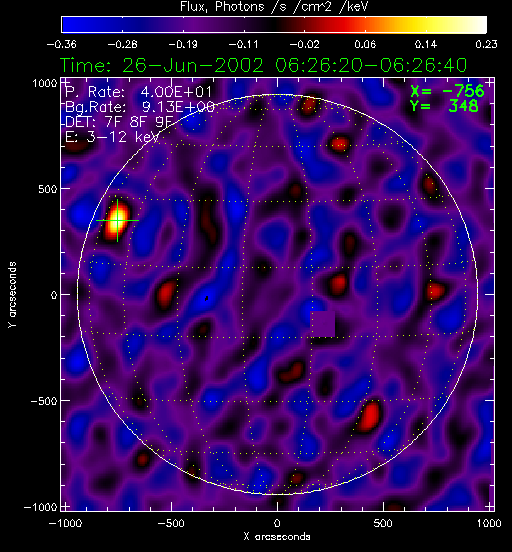Click the X arcseconds axis title
512x552 pixels.
(277, 537)
